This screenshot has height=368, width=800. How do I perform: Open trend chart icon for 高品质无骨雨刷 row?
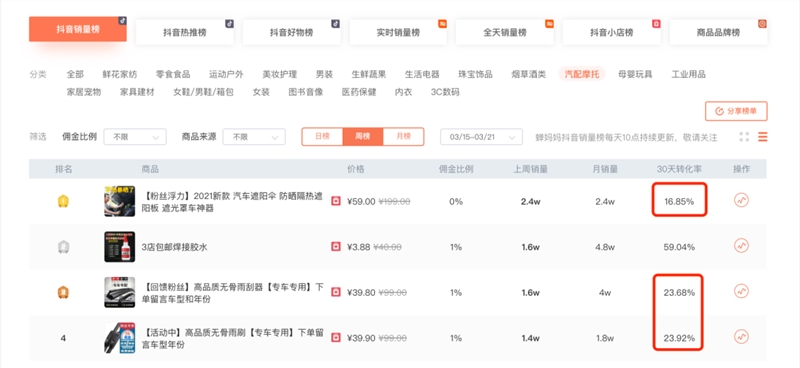click(x=741, y=337)
